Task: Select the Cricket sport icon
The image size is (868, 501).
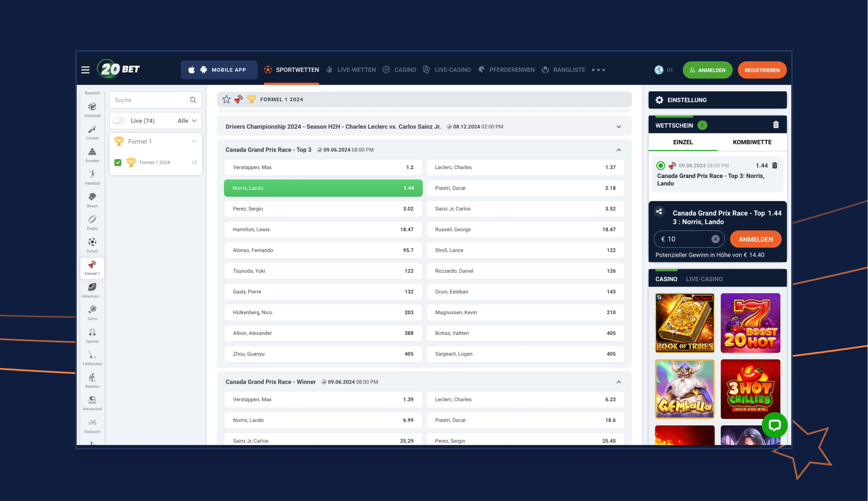Action: coord(92,133)
